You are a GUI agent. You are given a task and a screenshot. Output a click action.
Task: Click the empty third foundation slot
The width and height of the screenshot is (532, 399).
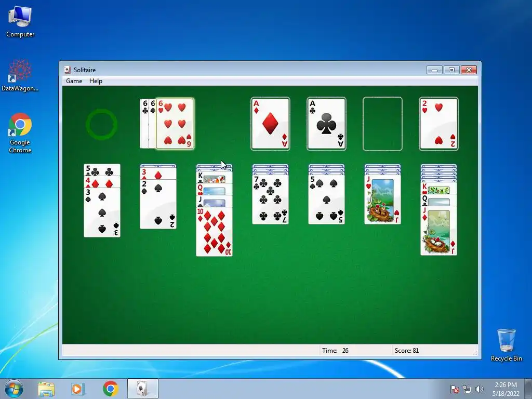(382, 124)
